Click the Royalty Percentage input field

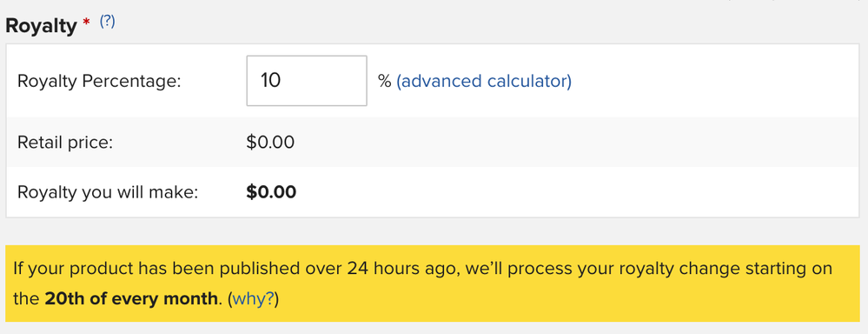tap(307, 81)
